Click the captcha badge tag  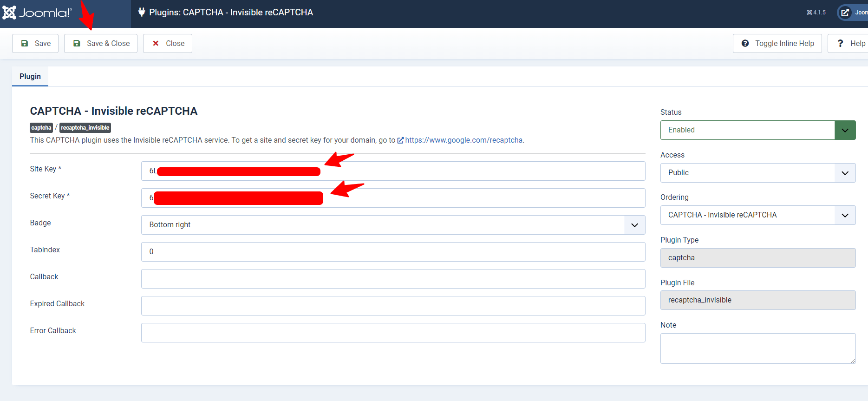coord(41,128)
